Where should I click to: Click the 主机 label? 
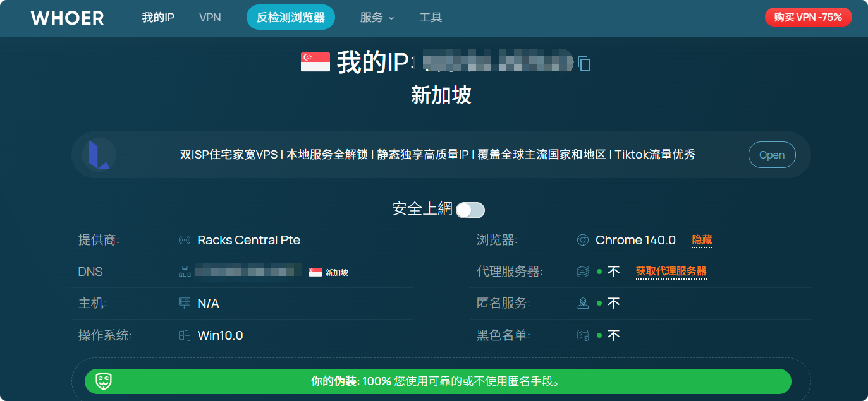[x=92, y=304]
